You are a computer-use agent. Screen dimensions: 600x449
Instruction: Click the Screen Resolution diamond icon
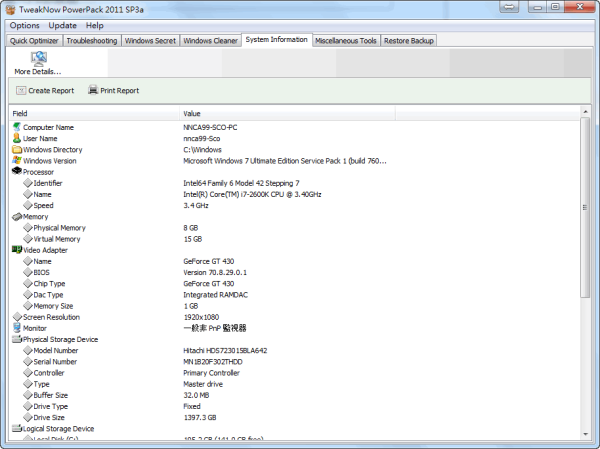17,317
